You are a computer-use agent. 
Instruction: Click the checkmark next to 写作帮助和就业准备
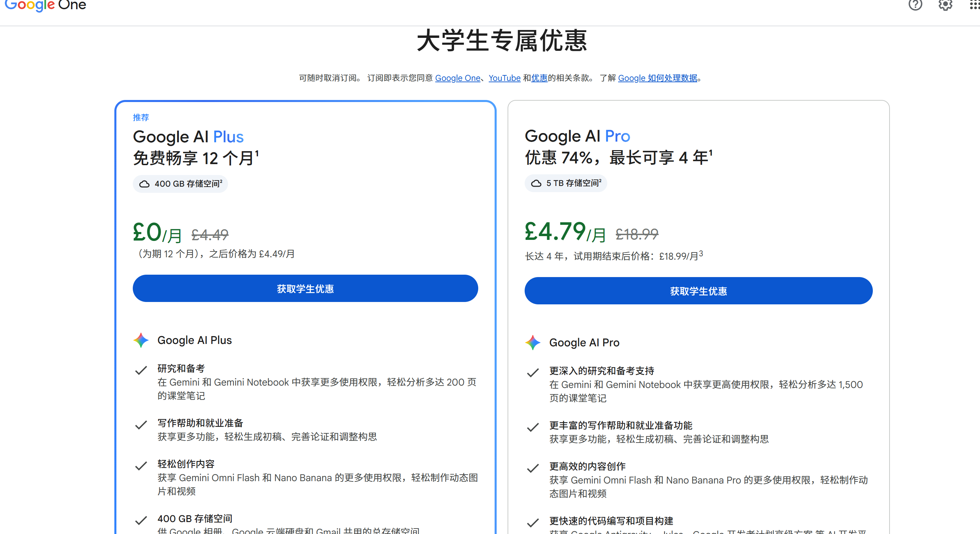click(141, 425)
